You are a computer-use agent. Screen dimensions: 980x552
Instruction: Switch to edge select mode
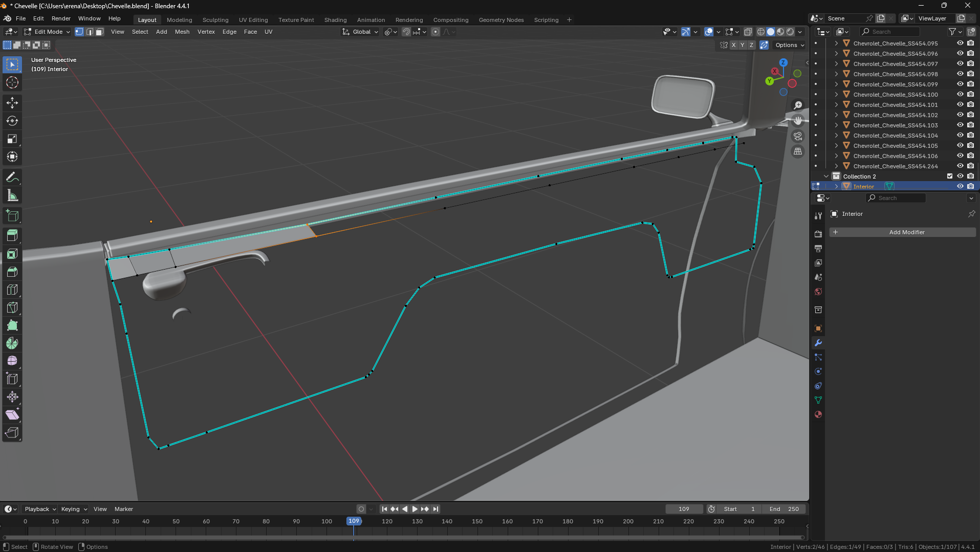coord(90,32)
